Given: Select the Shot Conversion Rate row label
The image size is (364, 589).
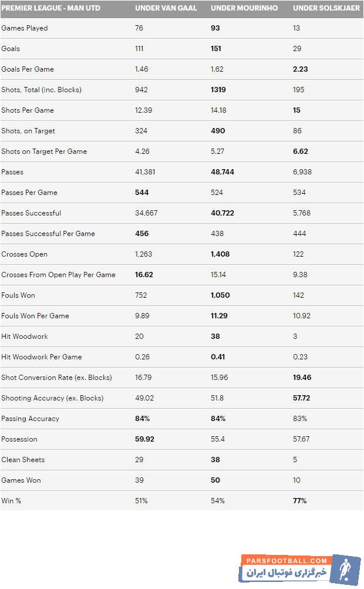Looking at the screenshot, I should pos(56,378).
